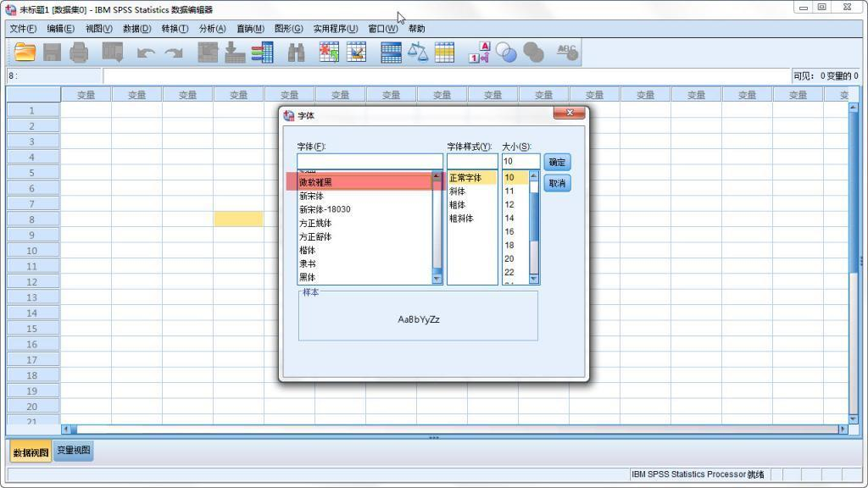Screen dimensions: 868x488
Task: Open the 实用程序(U) menu
Action: (336, 29)
